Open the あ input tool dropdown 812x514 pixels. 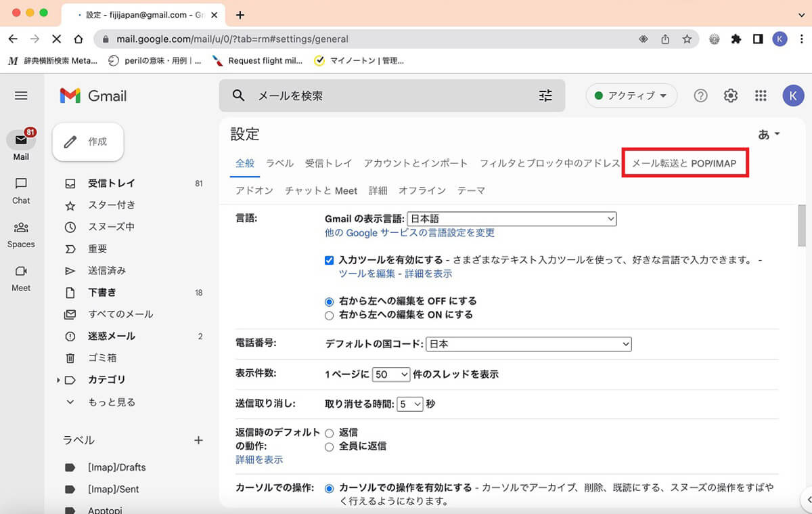point(769,134)
